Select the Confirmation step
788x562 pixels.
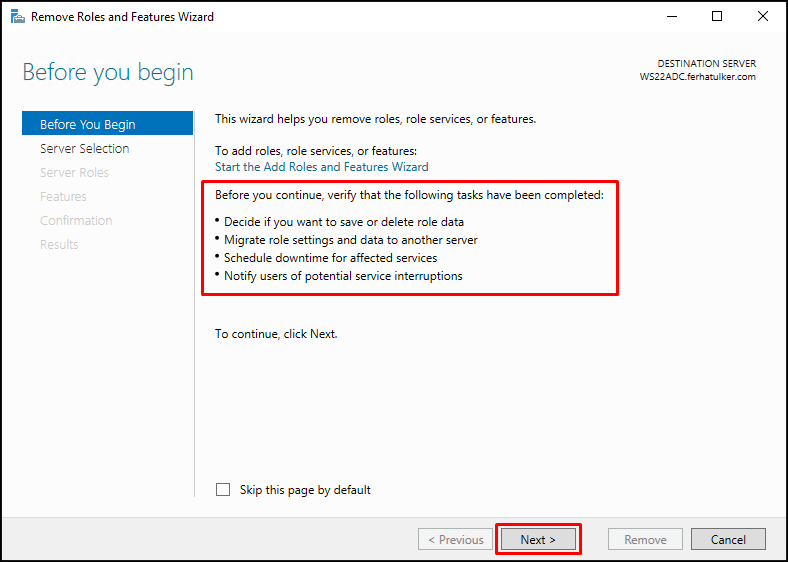76,221
